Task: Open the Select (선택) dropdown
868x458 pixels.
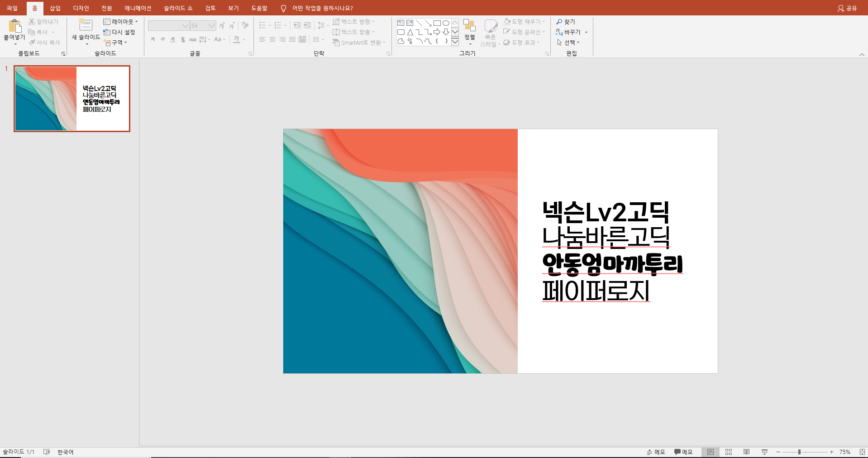Action: coord(568,43)
